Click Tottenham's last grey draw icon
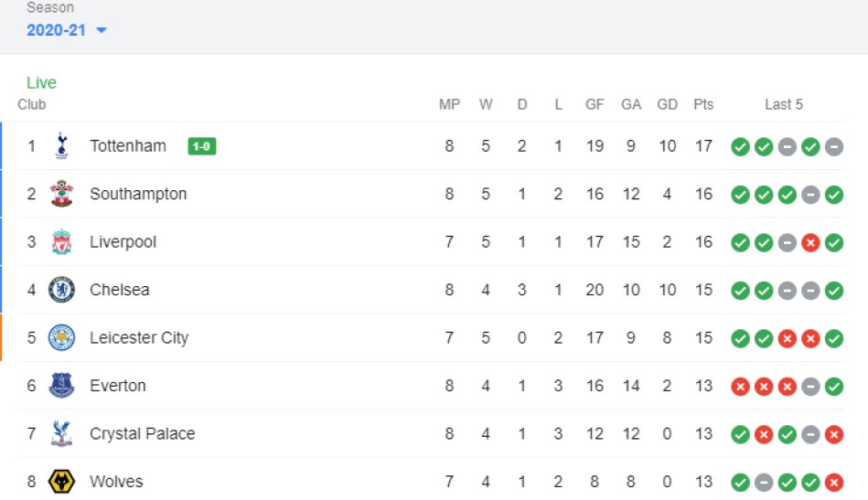This screenshot has width=868, height=500. coord(833,147)
